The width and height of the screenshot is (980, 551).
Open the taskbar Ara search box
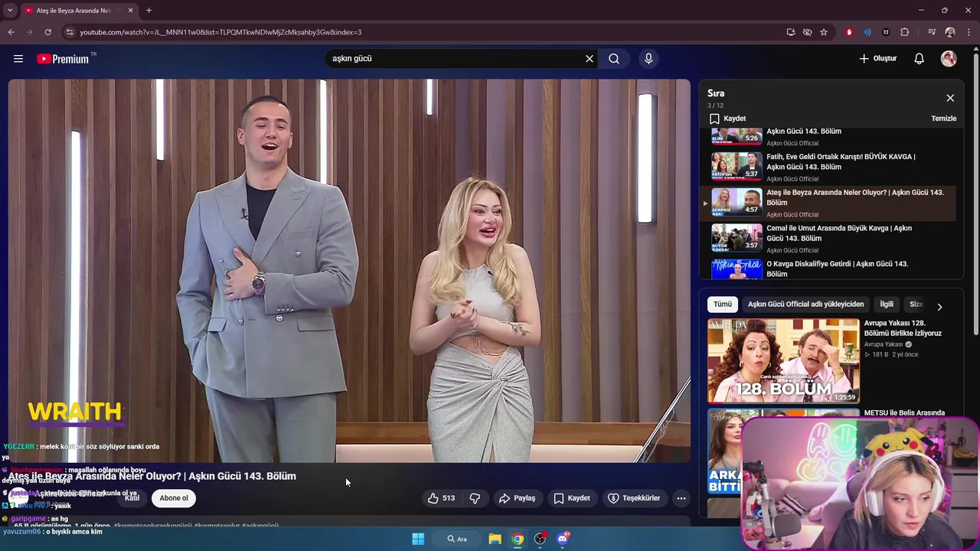[457, 539]
